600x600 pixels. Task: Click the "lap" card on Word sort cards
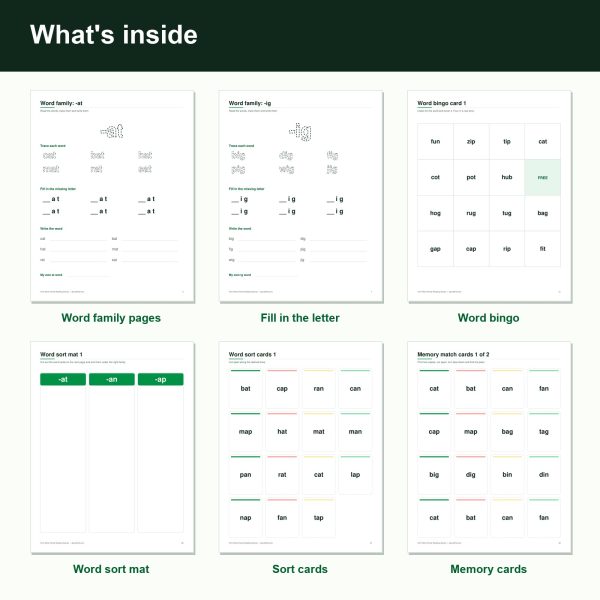[x=355, y=475]
